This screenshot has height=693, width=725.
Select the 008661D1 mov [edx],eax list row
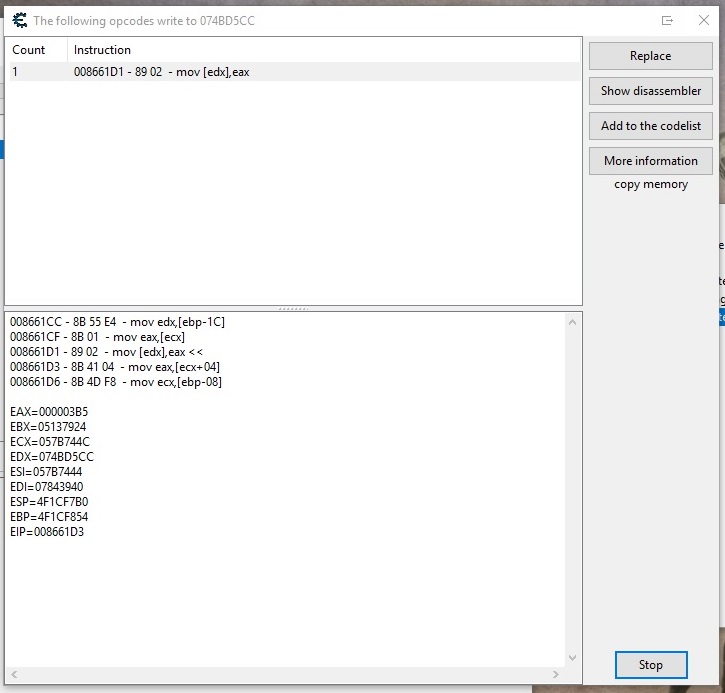(295, 72)
